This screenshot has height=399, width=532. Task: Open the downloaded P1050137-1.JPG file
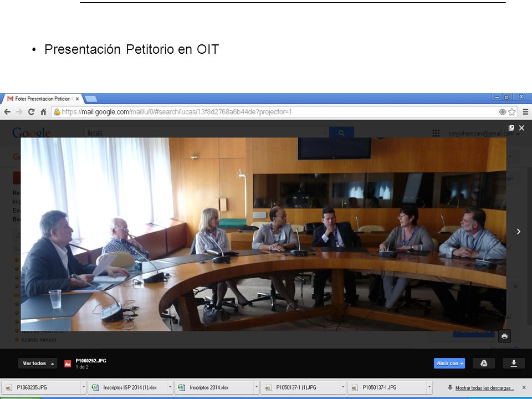coord(387,387)
